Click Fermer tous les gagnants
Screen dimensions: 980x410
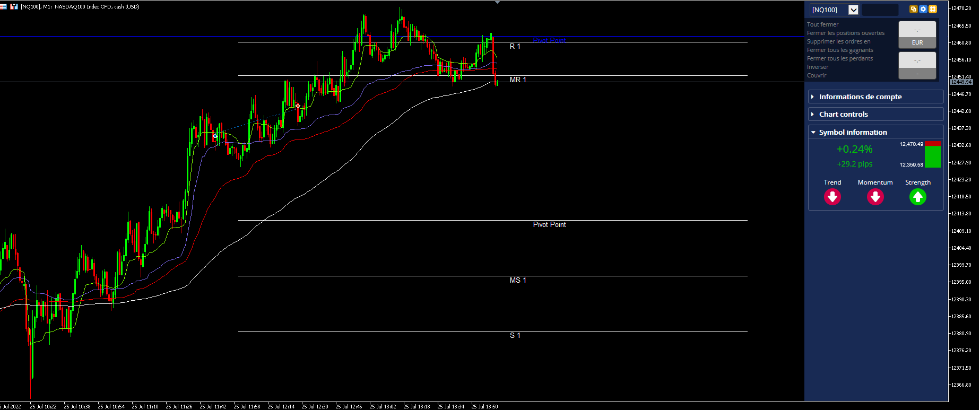pos(840,50)
